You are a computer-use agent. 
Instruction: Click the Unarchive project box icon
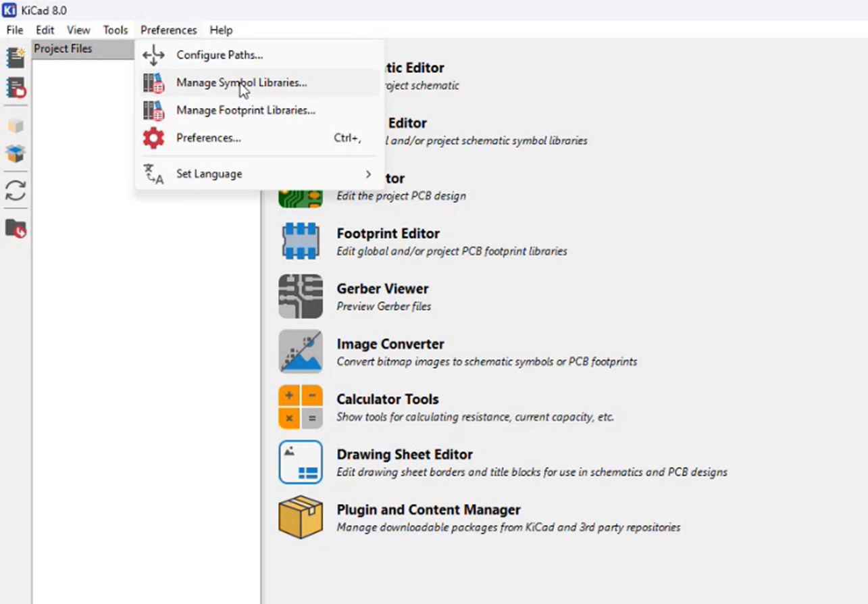16,154
